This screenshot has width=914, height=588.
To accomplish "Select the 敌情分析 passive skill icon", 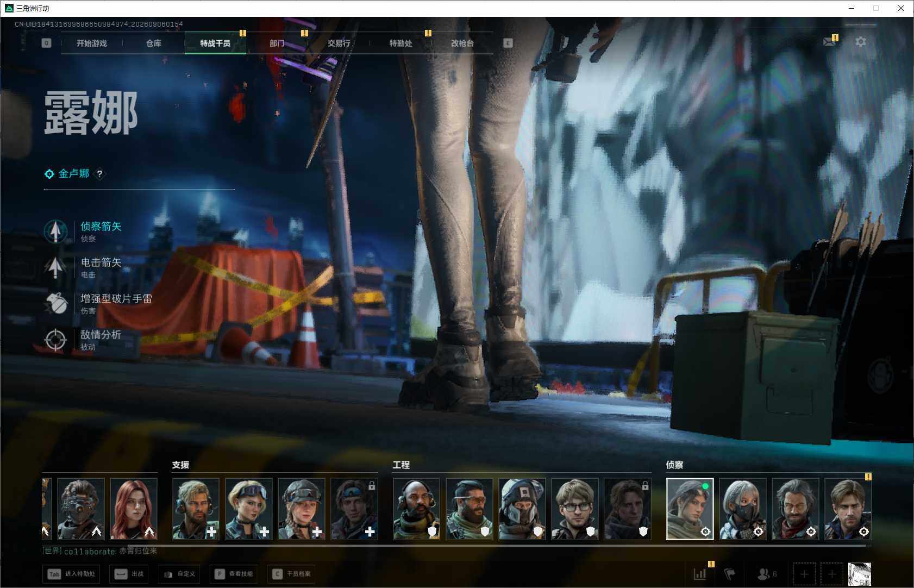I will [x=55, y=340].
